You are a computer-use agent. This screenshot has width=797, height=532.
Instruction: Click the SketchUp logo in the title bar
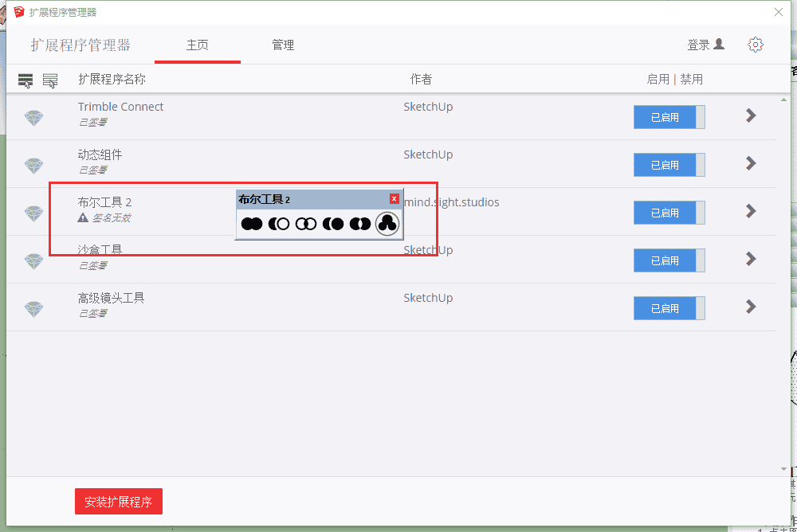pos(19,12)
